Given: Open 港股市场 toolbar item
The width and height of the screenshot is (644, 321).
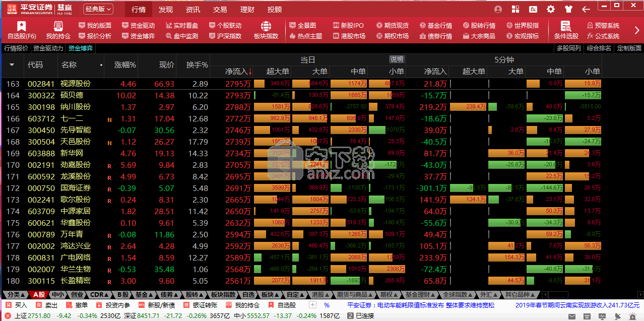Looking at the screenshot, I should tap(349, 36).
